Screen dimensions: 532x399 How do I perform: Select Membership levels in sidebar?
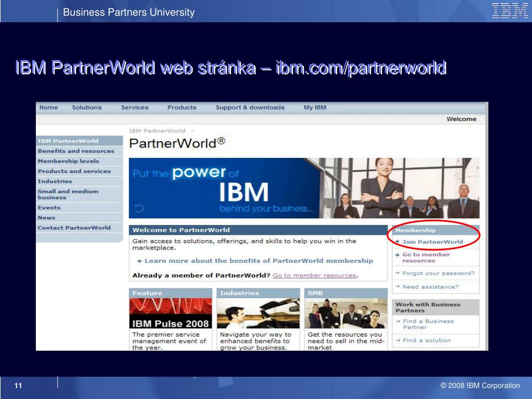coord(68,161)
